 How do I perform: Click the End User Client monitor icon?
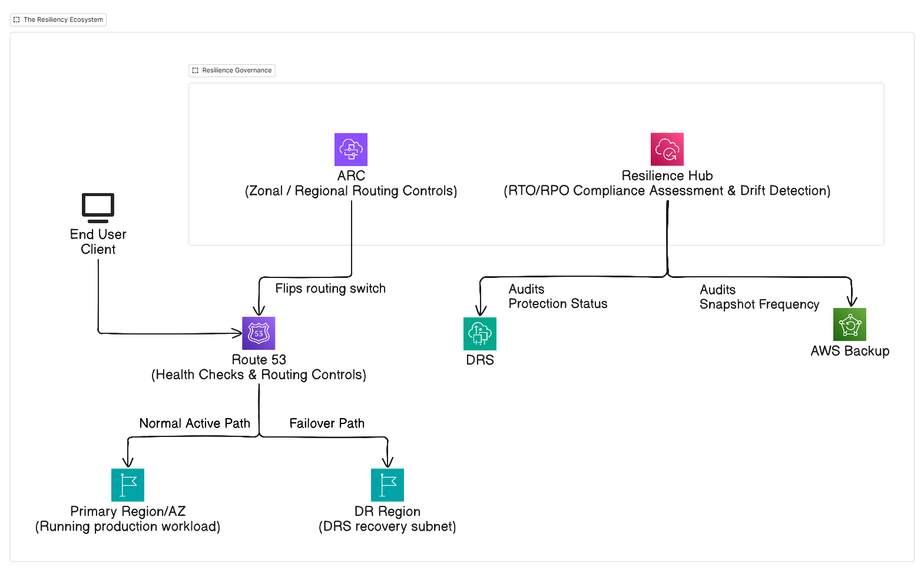(98, 208)
